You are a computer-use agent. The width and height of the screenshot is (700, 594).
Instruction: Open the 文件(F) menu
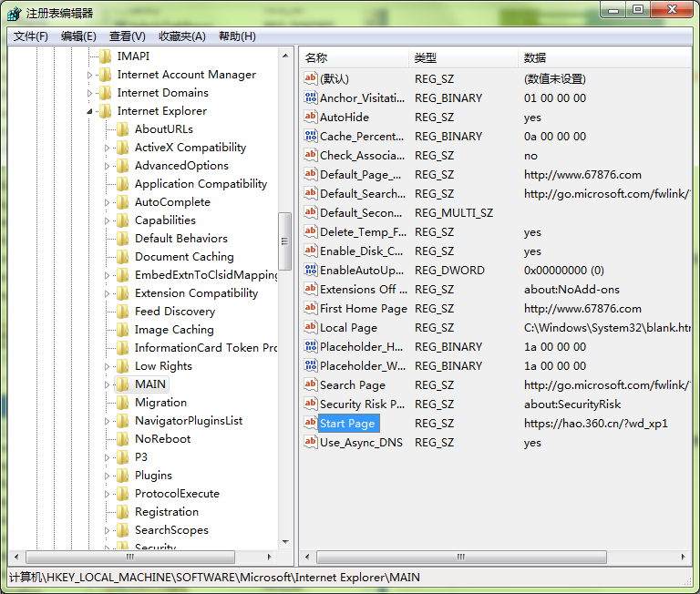click(30, 36)
